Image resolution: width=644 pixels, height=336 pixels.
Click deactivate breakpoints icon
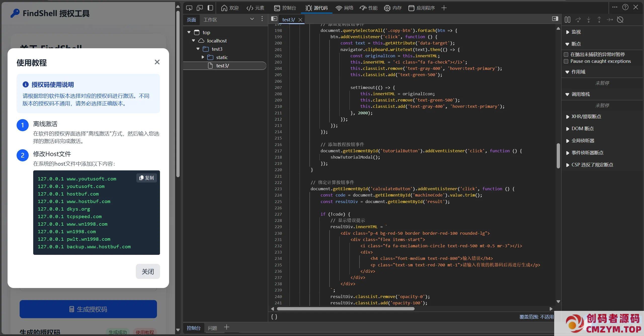point(620,20)
